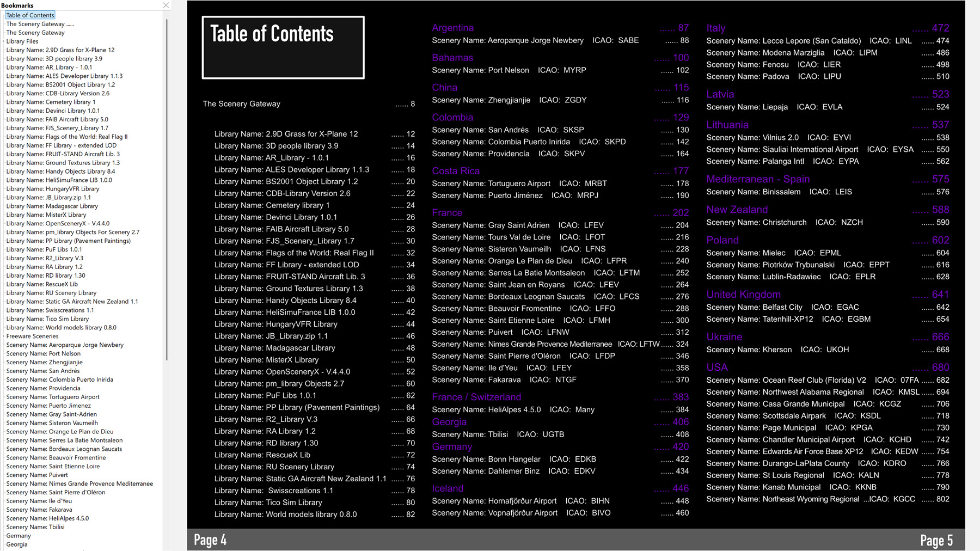Follow 'The Scenery Gateway ...... 8' page entry

309,104
